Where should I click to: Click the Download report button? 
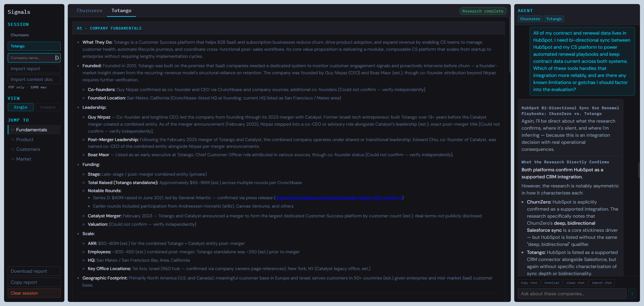point(34,271)
